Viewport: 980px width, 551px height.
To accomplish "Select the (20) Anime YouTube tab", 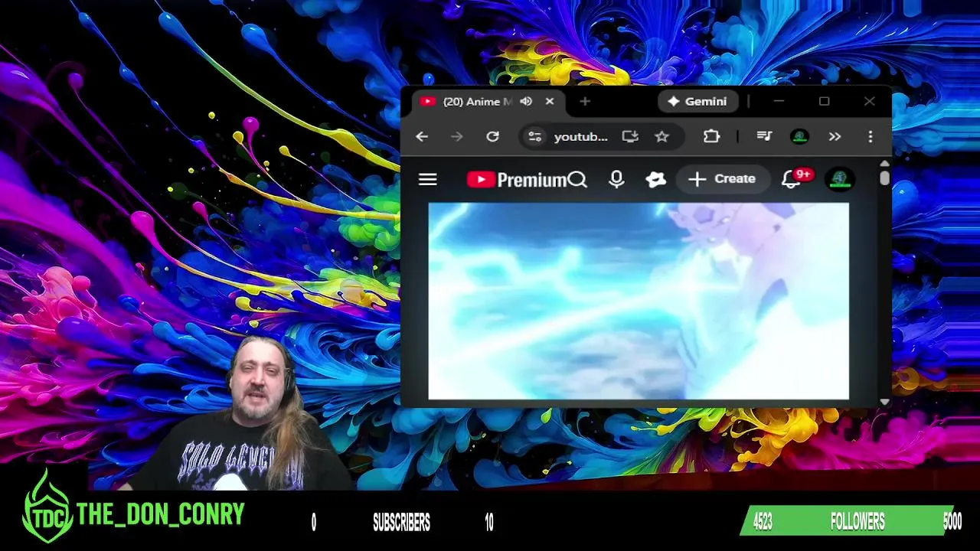I will tap(476, 101).
